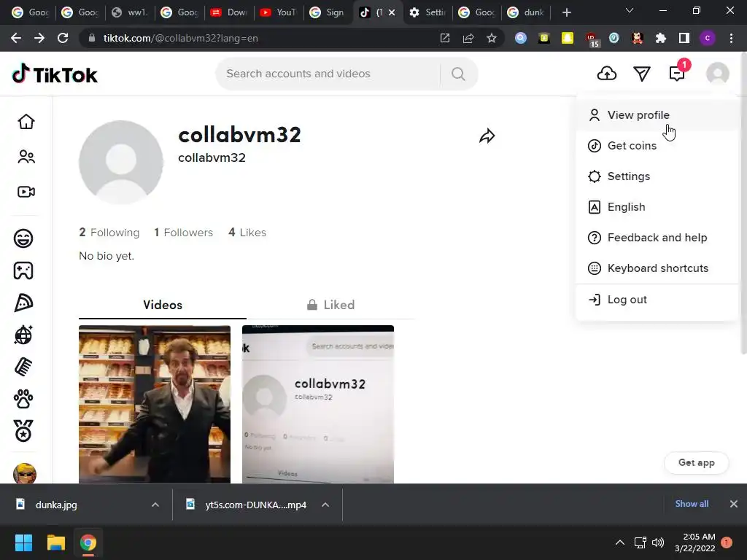Image resolution: width=747 pixels, height=560 pixels.
Task: Select the Animals paw icon in sidebar
Action: [x=23, y=399]
